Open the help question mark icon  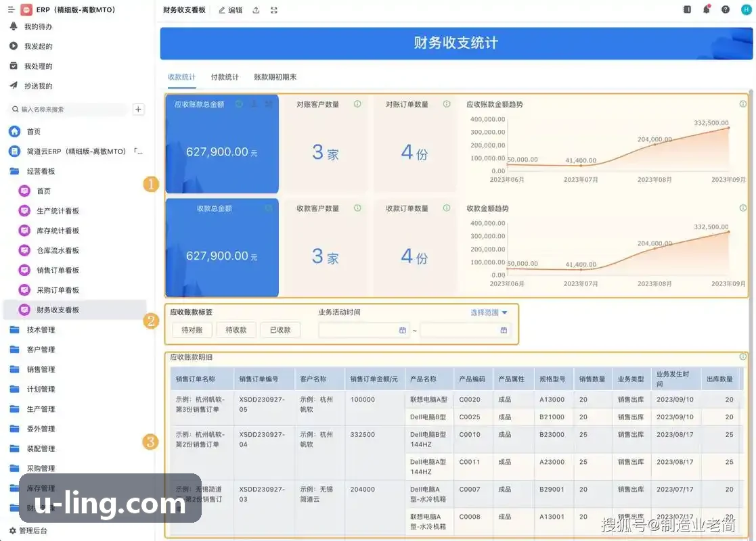click(725, 9)
